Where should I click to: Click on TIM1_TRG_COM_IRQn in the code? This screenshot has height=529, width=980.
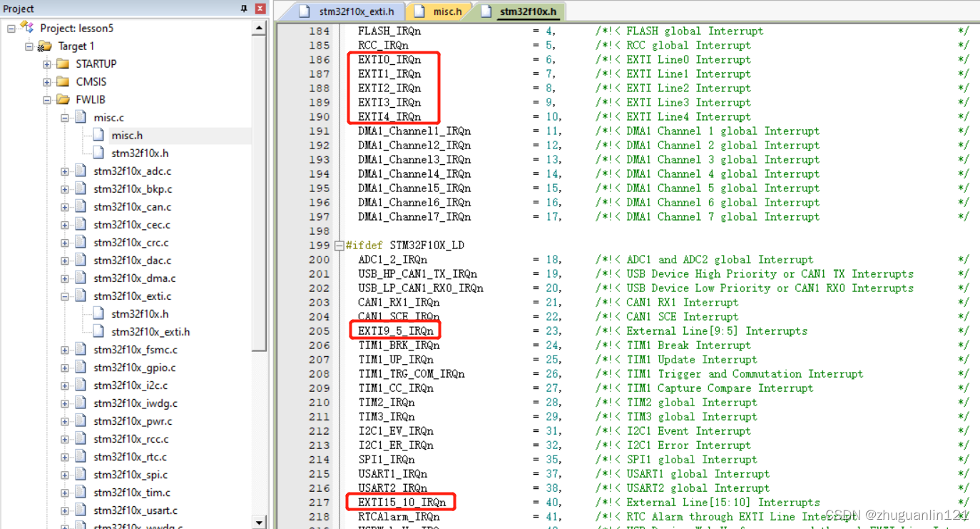click(x=412, y=373)
